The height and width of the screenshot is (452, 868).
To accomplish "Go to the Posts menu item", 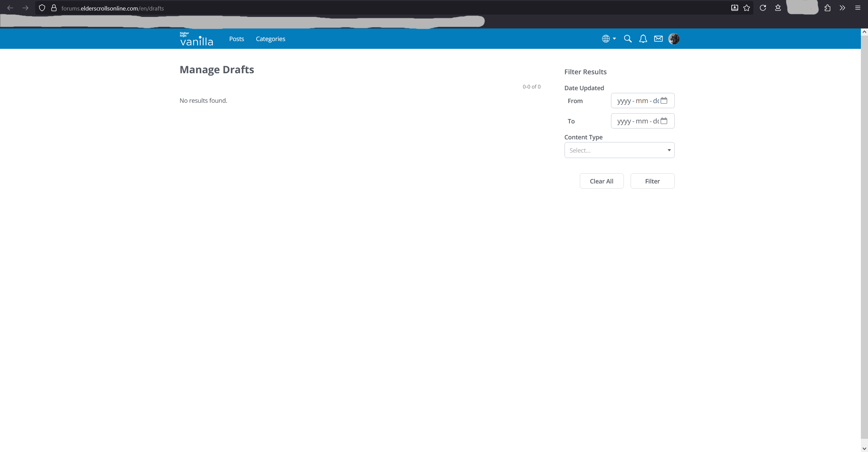I will pyautogui.click(x=236, y=39).
